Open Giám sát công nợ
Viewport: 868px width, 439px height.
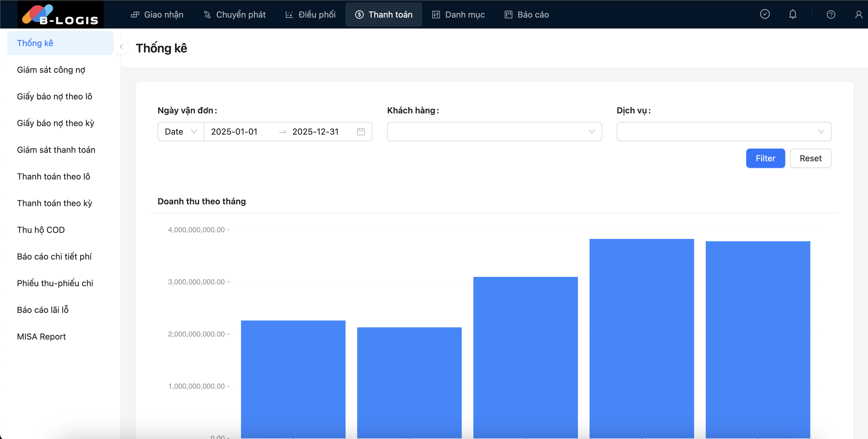60,70
